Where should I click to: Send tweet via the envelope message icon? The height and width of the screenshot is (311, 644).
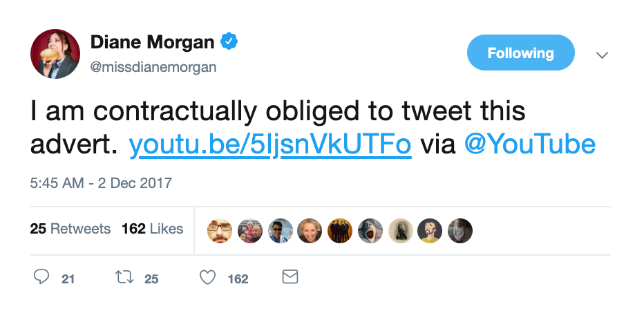click(x=290, y=278)
